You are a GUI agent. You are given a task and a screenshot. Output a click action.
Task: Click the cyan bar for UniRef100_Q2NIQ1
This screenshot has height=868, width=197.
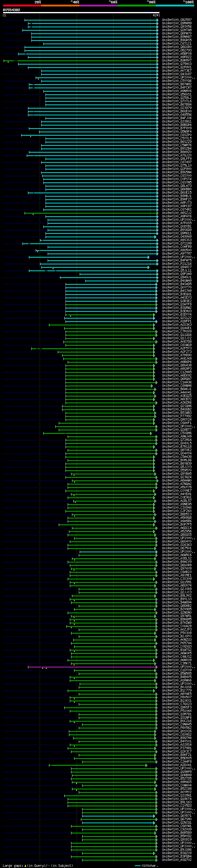(119, 822)
